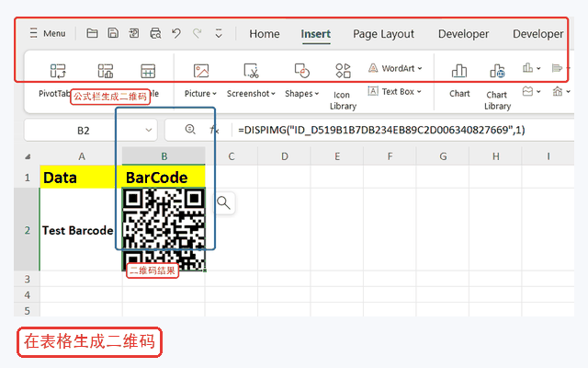Click the Shapes icon

302,71
